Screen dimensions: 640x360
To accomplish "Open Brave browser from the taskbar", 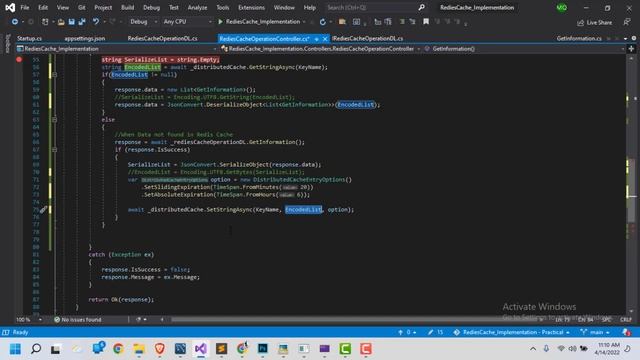I will (160, 349).
